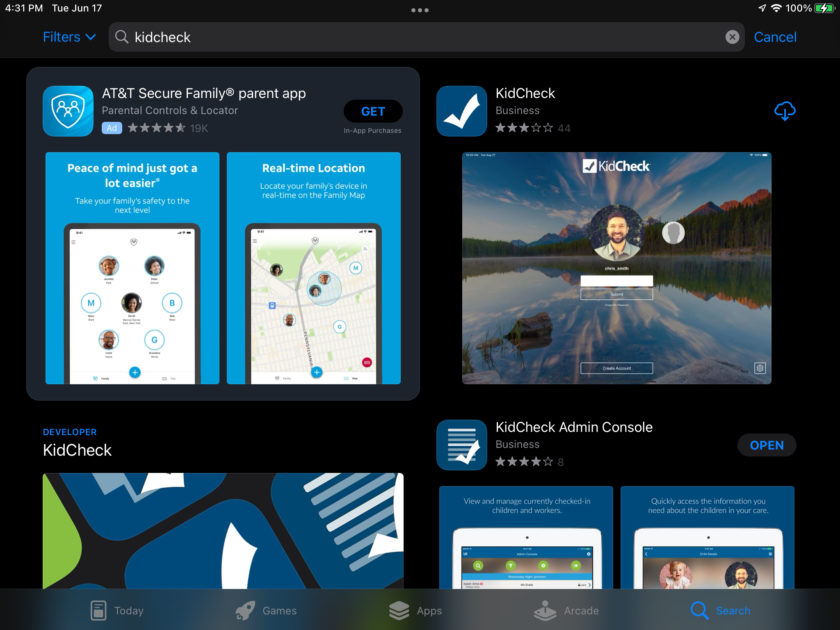The height and width of the screenshot is (630, 840).
Task: Click Parental Controls & Locator subtitle
Action: pyautogui.click(x=170, y=110)
